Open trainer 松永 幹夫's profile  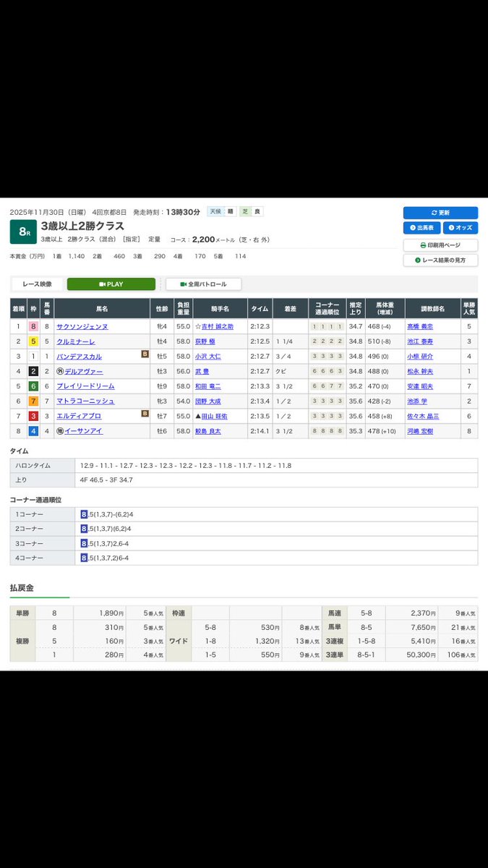[419, 371]
